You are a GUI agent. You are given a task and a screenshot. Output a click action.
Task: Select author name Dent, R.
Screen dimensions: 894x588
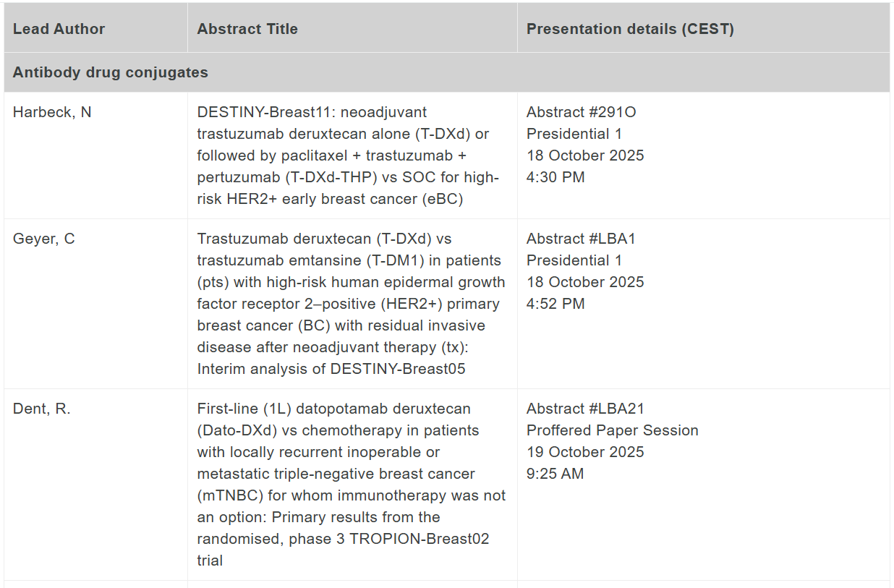(42, 409)
